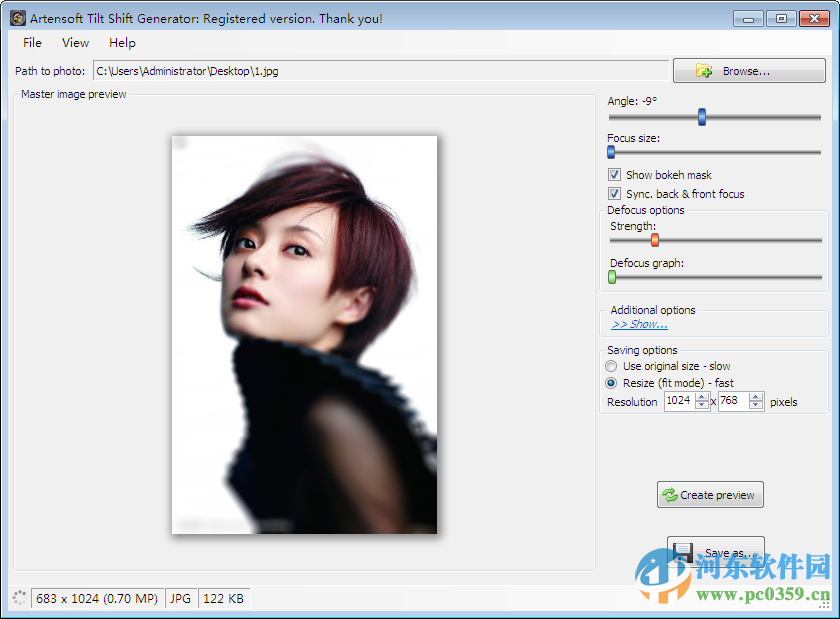
Task: Open the File menu
Action: 31,42
